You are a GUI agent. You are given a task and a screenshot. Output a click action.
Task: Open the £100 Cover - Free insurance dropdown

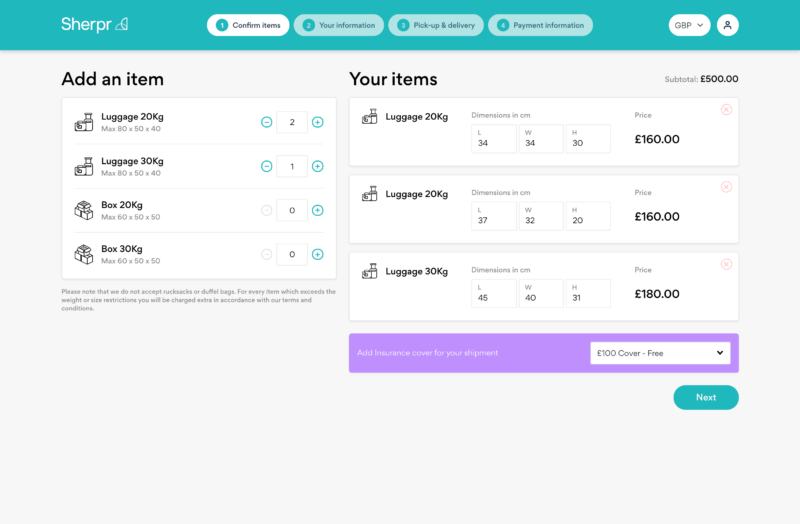(x=660, y=353)
